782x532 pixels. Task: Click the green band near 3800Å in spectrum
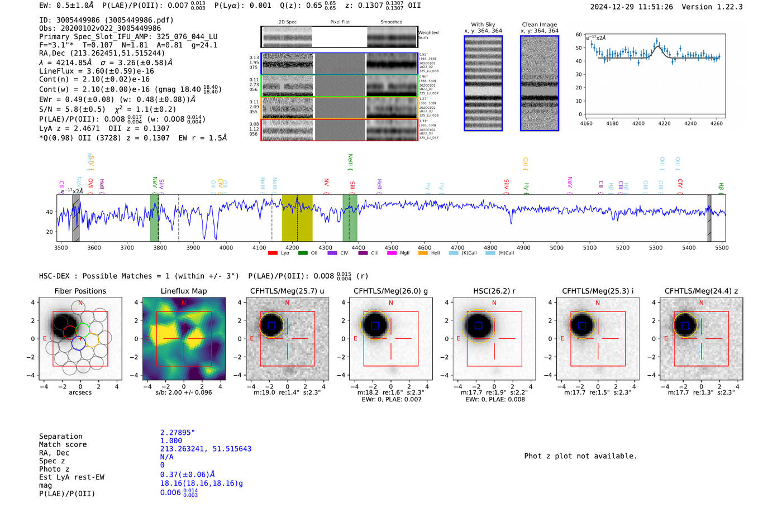point(154,218)
